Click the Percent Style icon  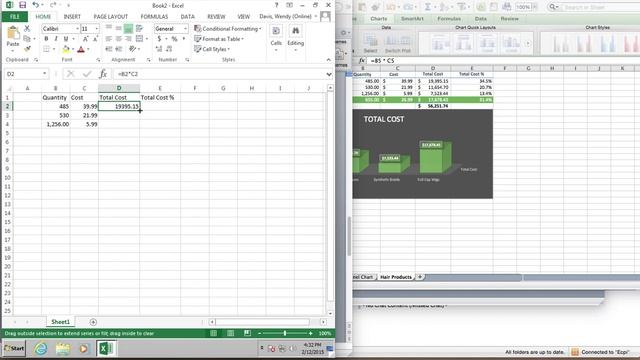(x=174, y=39)
